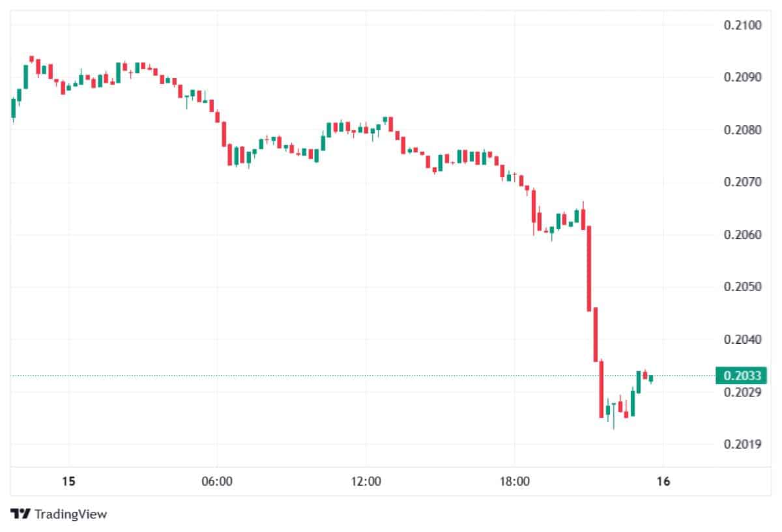
Task: Select the tall red candle between 0.2060 and 0.2050
Action: [589, 268]
